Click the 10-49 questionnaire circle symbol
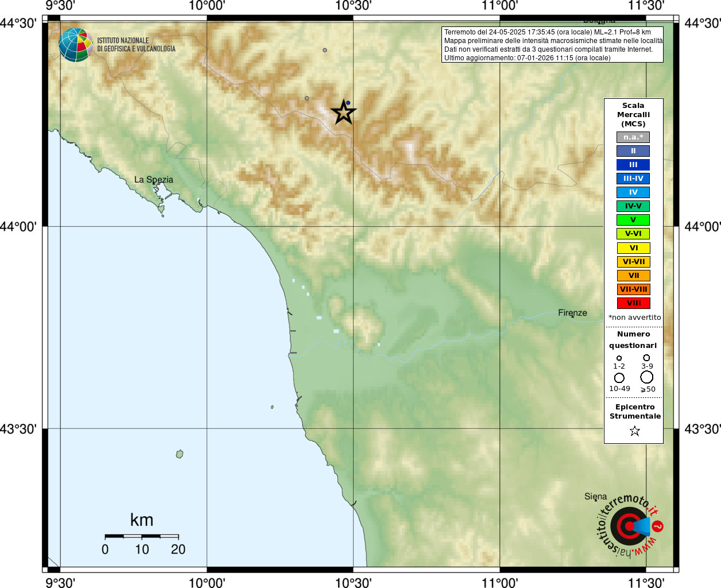Image resolution: width=721 pixels, height=588 pixels. 619,378
